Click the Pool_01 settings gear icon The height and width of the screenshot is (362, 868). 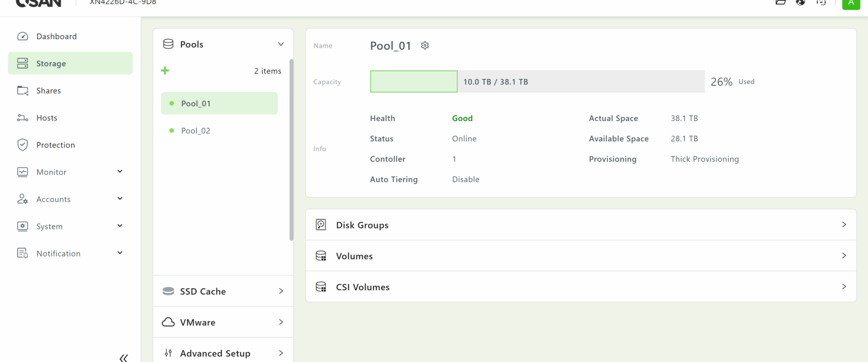tap(425, 45)
